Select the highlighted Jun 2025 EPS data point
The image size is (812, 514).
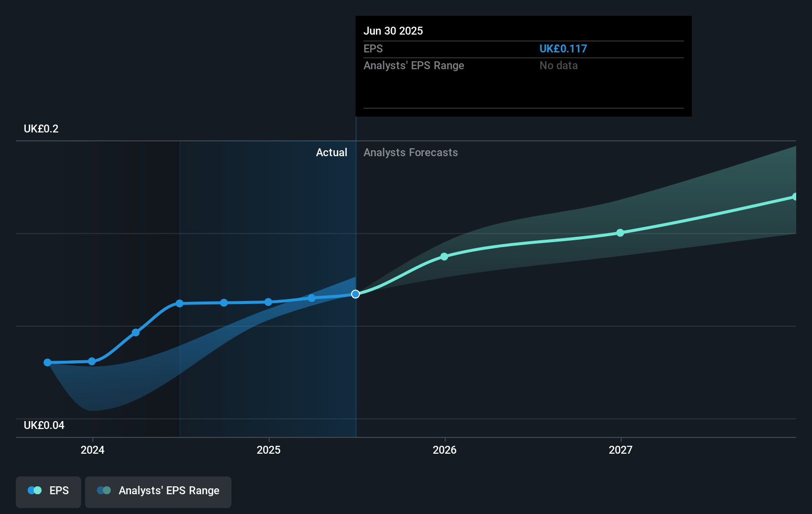pos(356,294)
